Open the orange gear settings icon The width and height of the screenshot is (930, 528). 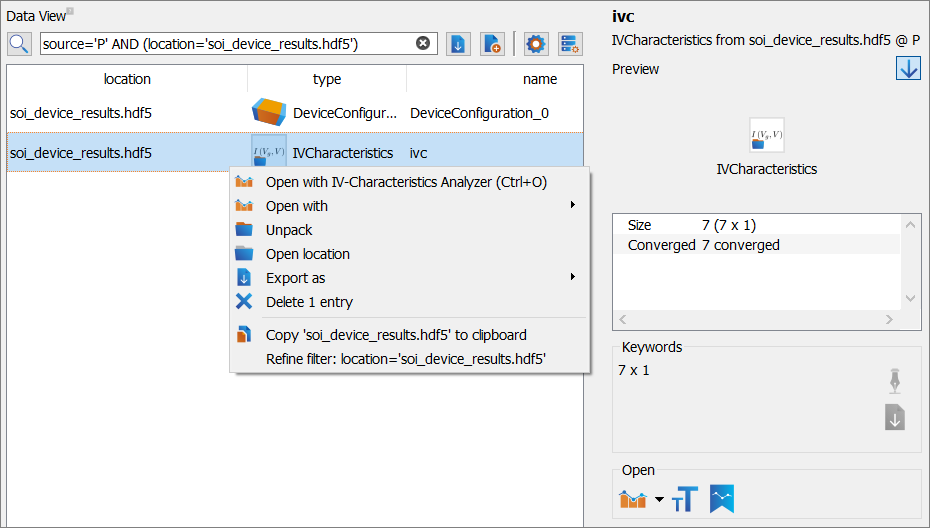(x=536, y=44)
